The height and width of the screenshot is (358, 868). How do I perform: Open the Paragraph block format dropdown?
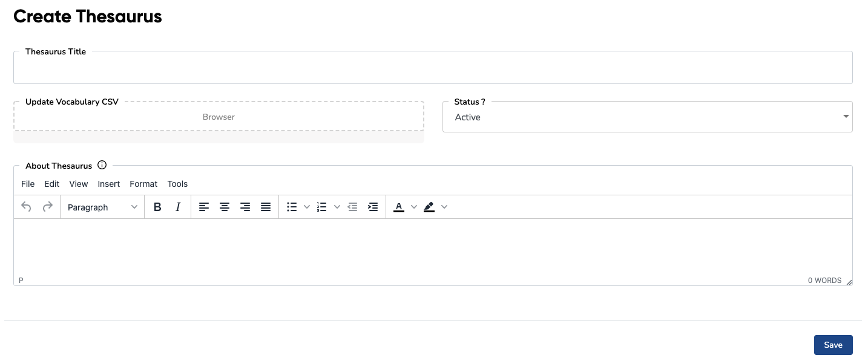click(102, 207)
